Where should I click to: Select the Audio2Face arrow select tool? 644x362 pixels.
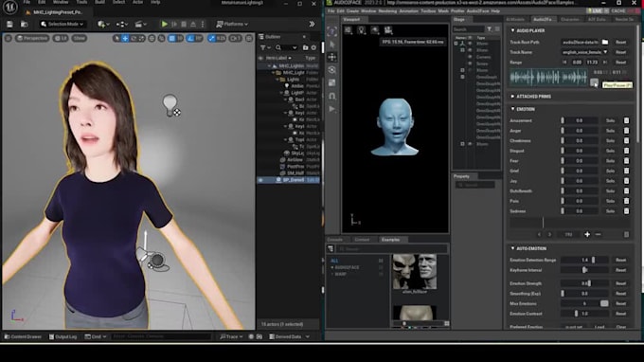[332, 44]
